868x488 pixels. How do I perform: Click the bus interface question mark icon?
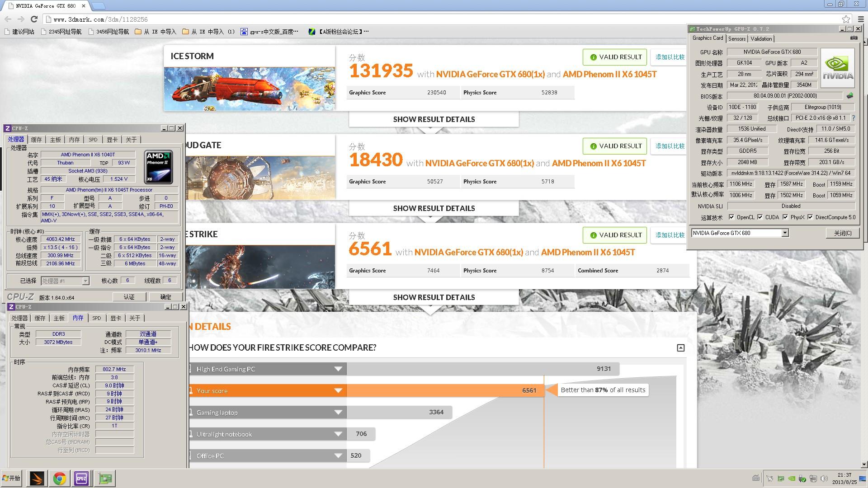(x=854, y=118)
